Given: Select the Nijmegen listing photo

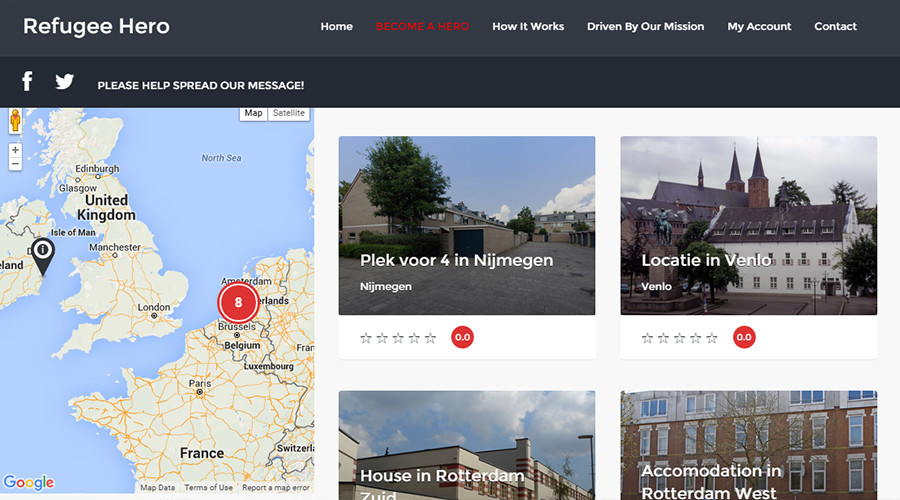Looking at the screenshot, I should [467, 225].
